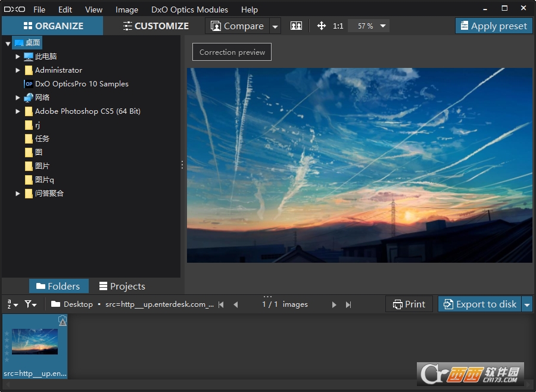
Task: Open the image filter funnel dropdown
Action: 30,304
